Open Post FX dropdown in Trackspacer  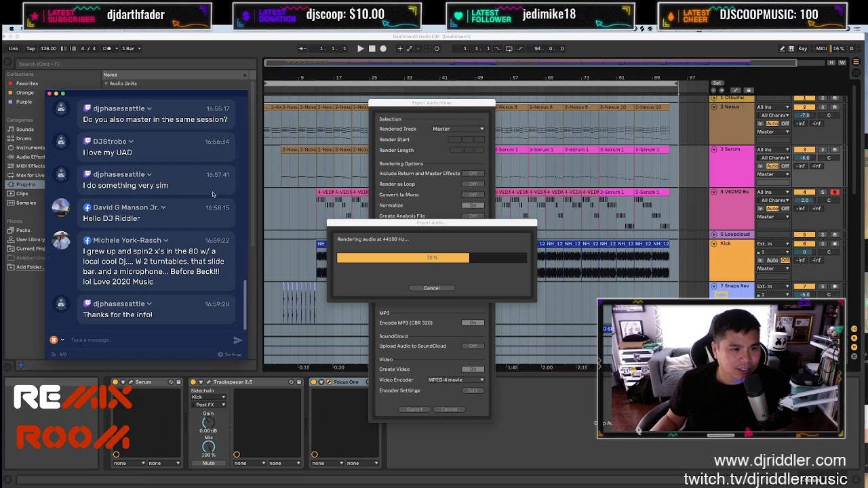point(208,405)
